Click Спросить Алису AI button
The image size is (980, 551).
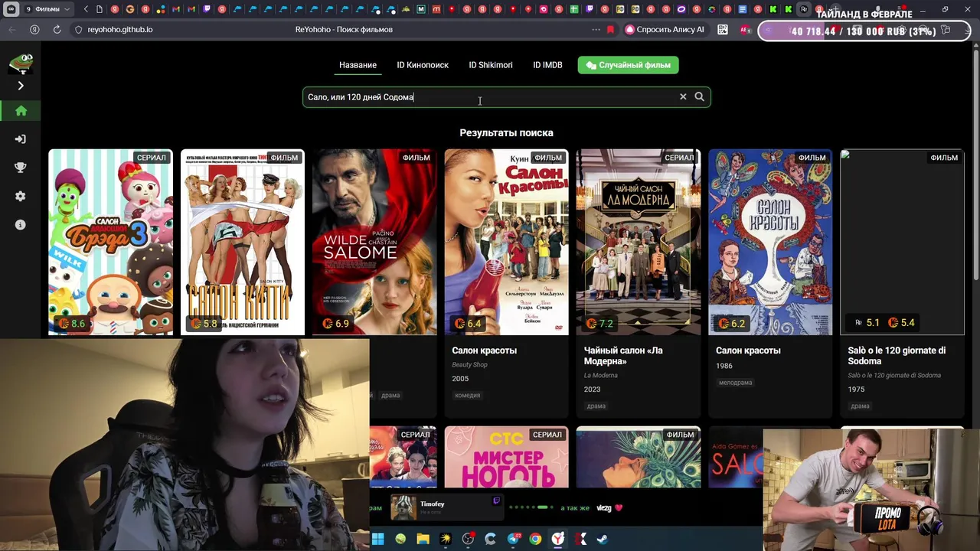(665, 29)
